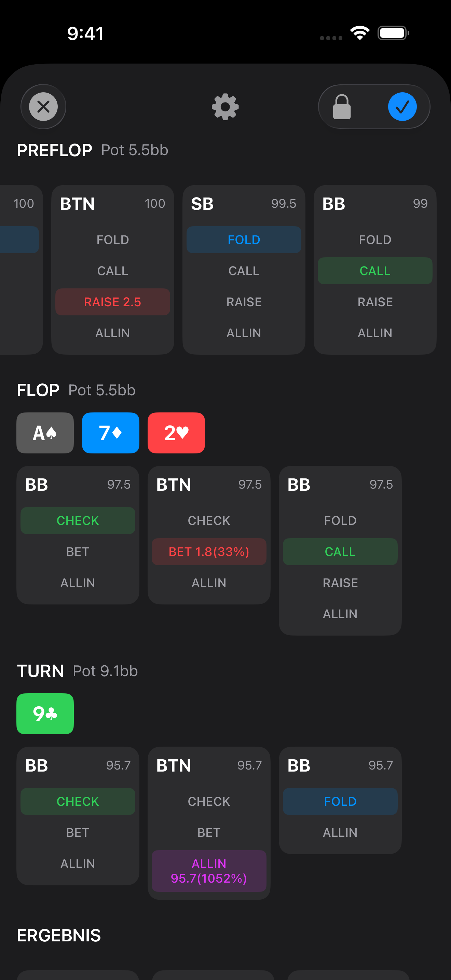
Task: Confirm with the blue checkmark icon
Action: (x=402, y=107)
